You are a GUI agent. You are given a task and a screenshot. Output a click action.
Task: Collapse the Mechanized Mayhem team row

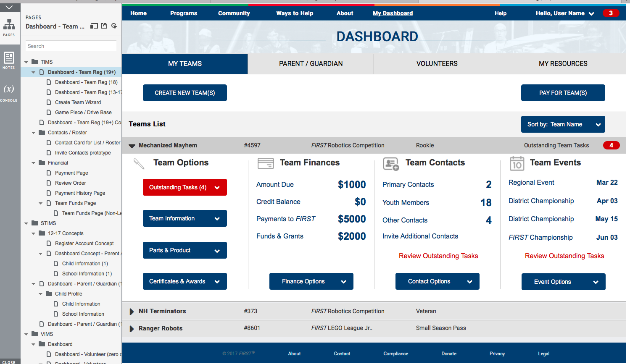click(132, 146)
